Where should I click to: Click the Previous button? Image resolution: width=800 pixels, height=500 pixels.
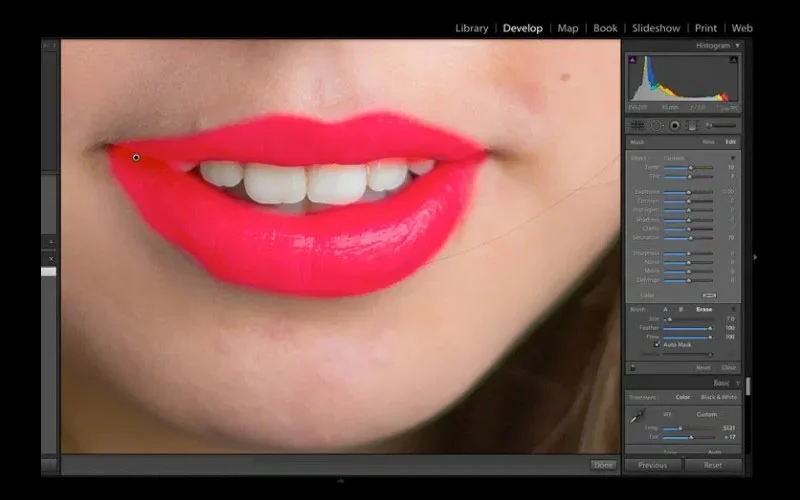(652, 465)
